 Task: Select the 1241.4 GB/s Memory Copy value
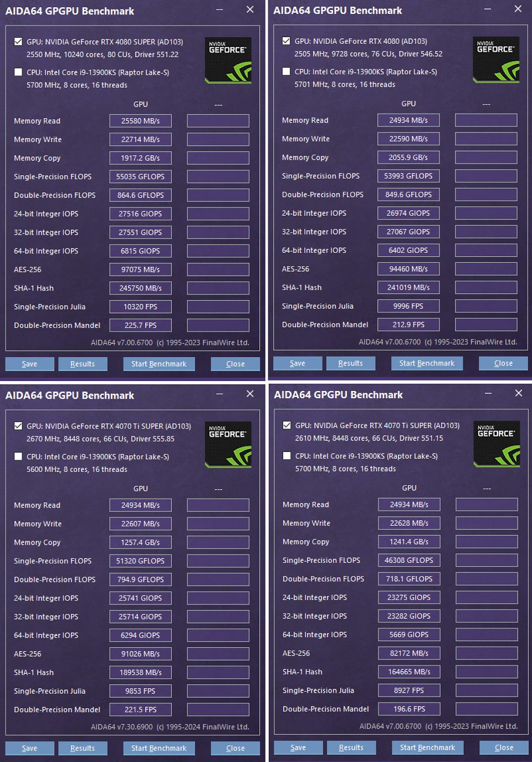[x=409, y=542]
